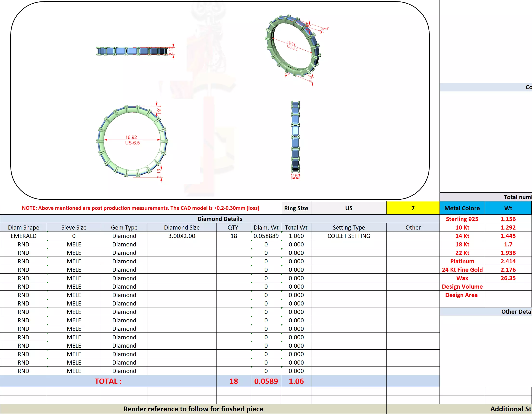
Task: Click the TOTAL row label
Action: tap(108, 381)
